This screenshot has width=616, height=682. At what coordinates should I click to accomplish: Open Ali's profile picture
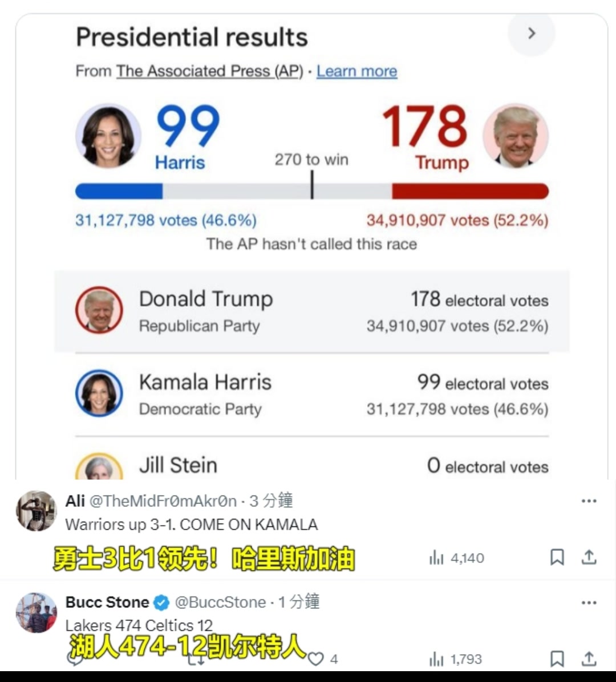[x=37, y=511]
